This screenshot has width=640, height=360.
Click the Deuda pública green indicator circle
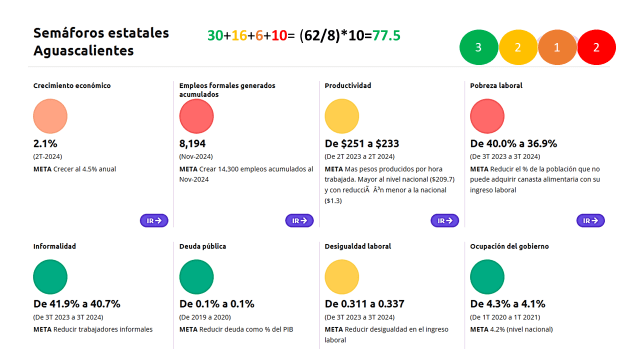coord(196,277)
